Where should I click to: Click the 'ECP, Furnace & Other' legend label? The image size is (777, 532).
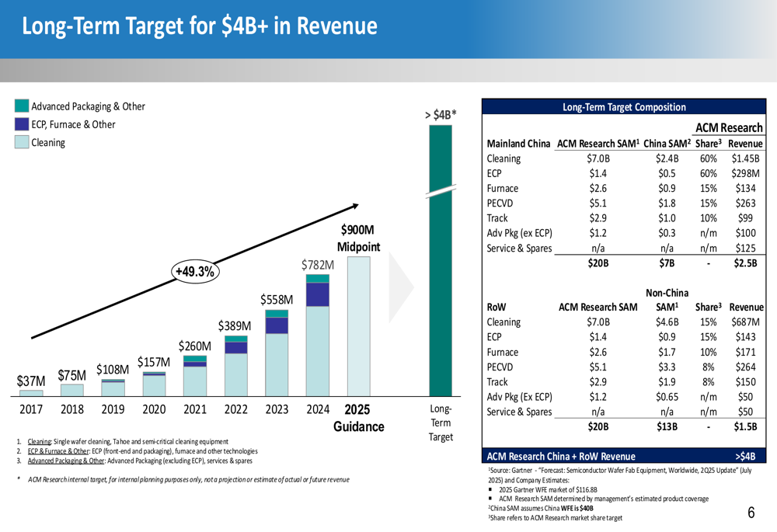(x=73, y=124)
